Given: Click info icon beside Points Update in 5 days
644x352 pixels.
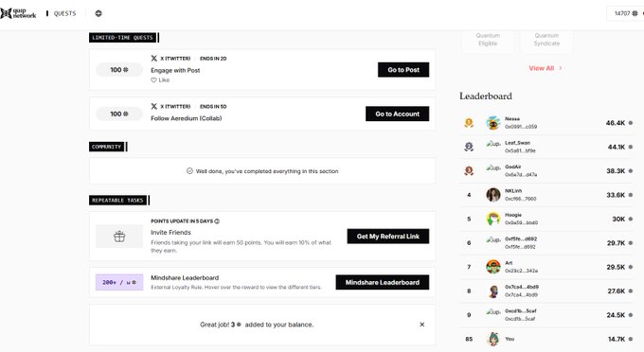Looking at the screenshot, I should pyautogui.click(x=217, y=221).
